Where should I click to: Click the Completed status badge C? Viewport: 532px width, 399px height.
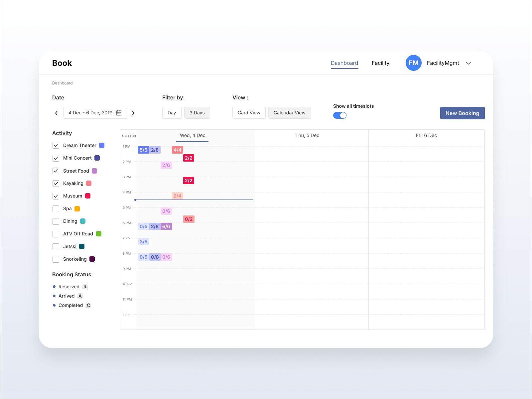pyautogui.click(x=88, y=305)
